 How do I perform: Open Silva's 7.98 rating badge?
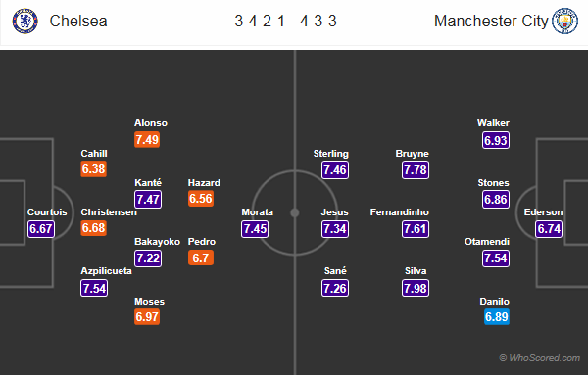pos(416,288)
